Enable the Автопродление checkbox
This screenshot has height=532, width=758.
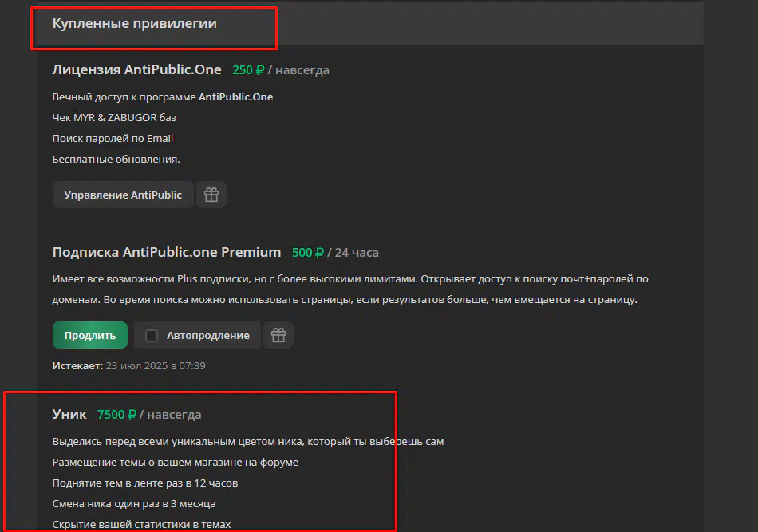pyautogui.click(x=152, y=335)
